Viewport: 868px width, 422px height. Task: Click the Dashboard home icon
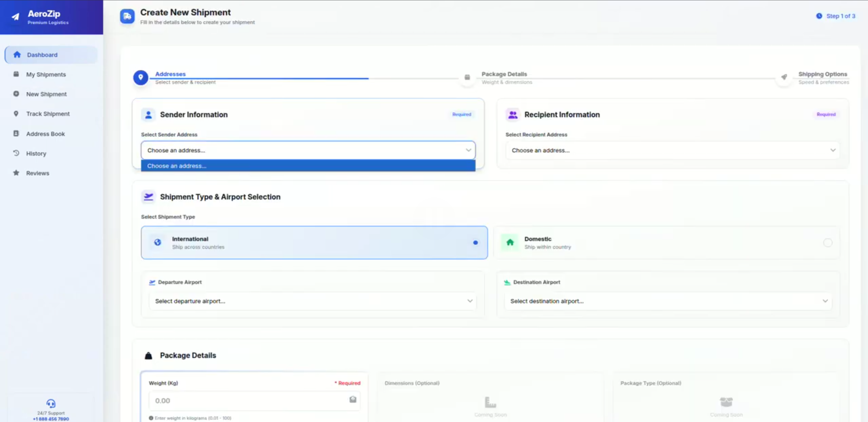coord(17,55)
